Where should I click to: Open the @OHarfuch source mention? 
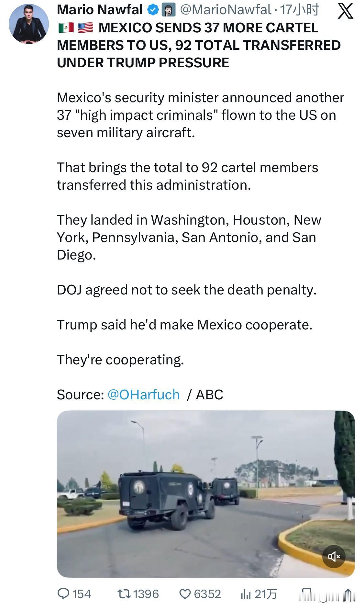[x=143, y=394]
